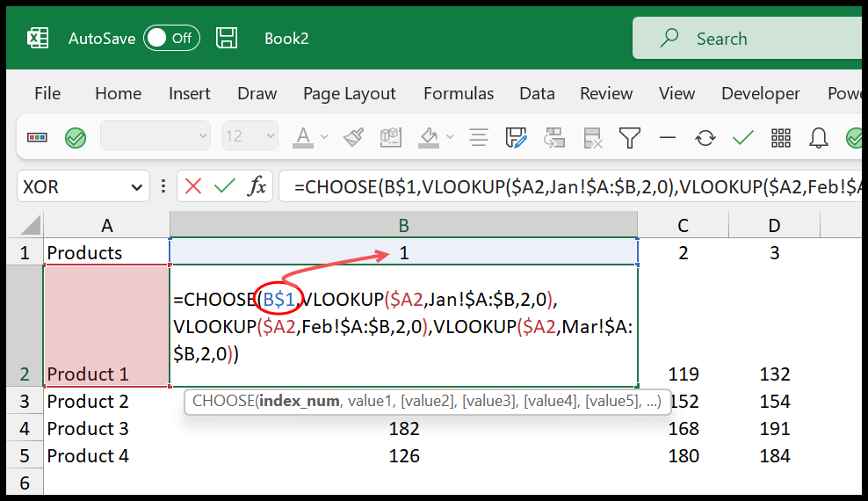Screen dimensions: 868x501
Task: Click the circular refresh arrows icon
Action: coord(705,137)
